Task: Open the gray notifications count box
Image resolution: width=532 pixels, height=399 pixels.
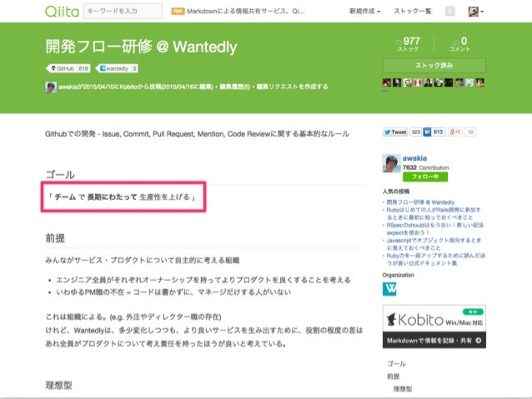Action: [450, 11]
